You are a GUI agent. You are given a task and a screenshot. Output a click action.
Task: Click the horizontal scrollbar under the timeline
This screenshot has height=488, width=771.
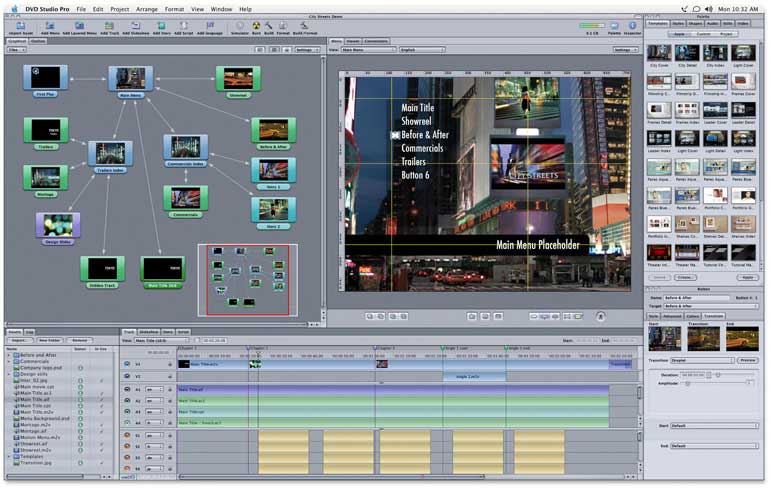click(331, 476)
